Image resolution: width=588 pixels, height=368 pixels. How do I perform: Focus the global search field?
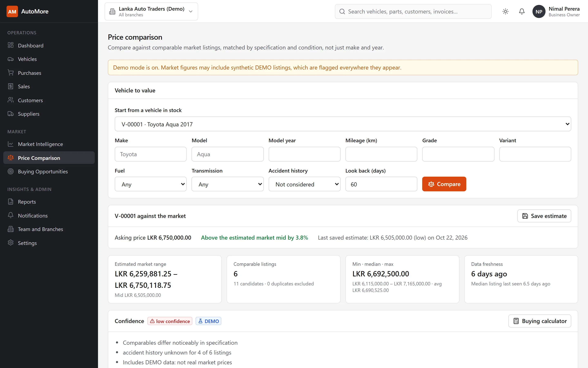click(413, 11)
